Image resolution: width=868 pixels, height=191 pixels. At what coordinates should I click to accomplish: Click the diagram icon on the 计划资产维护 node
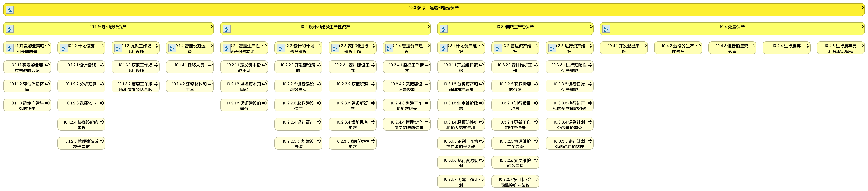tap(444, 48)
